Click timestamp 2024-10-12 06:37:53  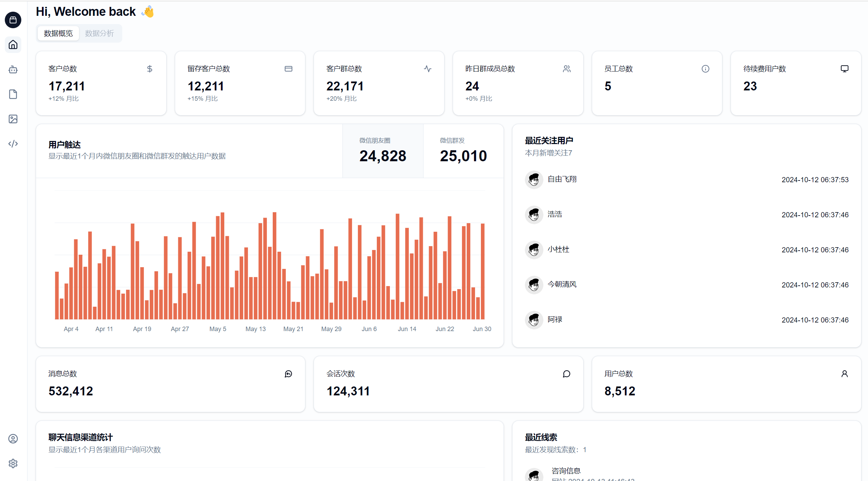point(815,180)
